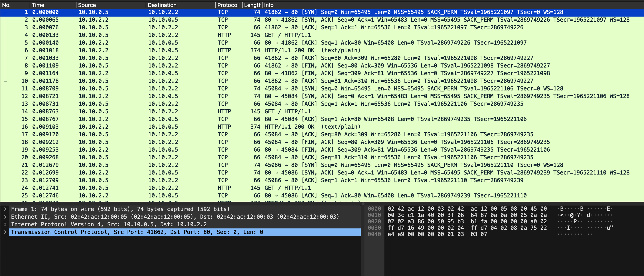644x276 pixels.
Task: Select packet 22 SYN, ACK row
Action: pyautogui.click(x=288, y=172)
